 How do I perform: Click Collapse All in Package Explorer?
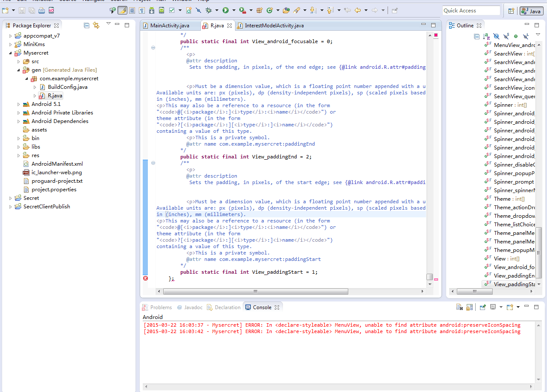(86, 26)
